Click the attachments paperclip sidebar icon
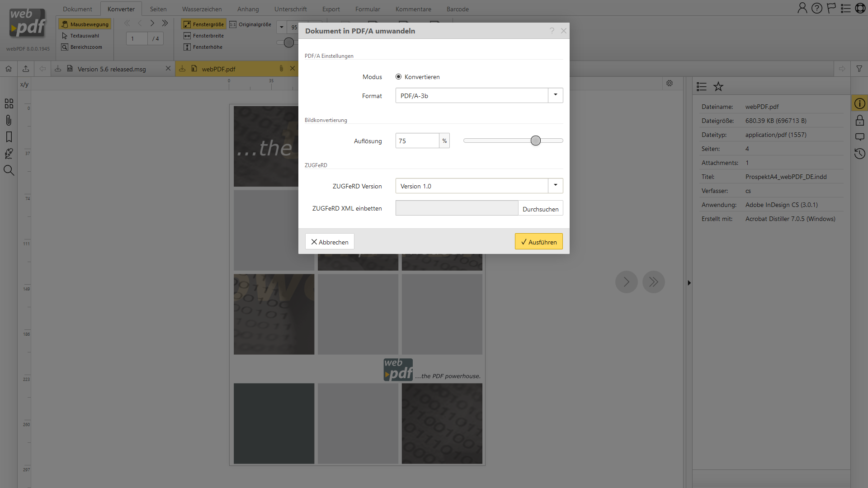The height and width of the screenshot is (488, 868). 9,120
